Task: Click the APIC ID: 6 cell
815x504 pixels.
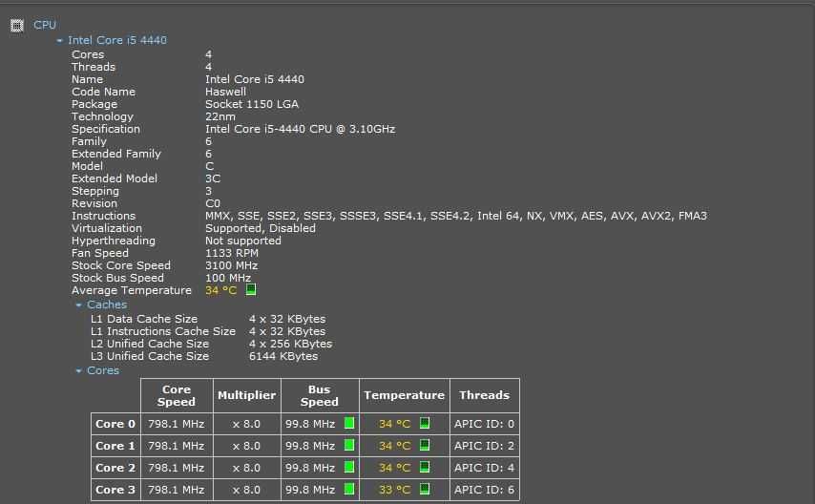Action: click(485, 490)
